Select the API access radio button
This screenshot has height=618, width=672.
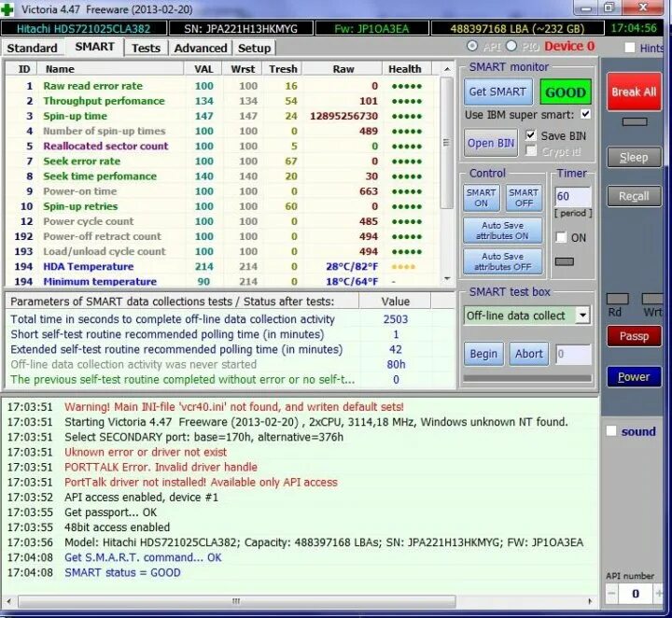click(472, 46)
